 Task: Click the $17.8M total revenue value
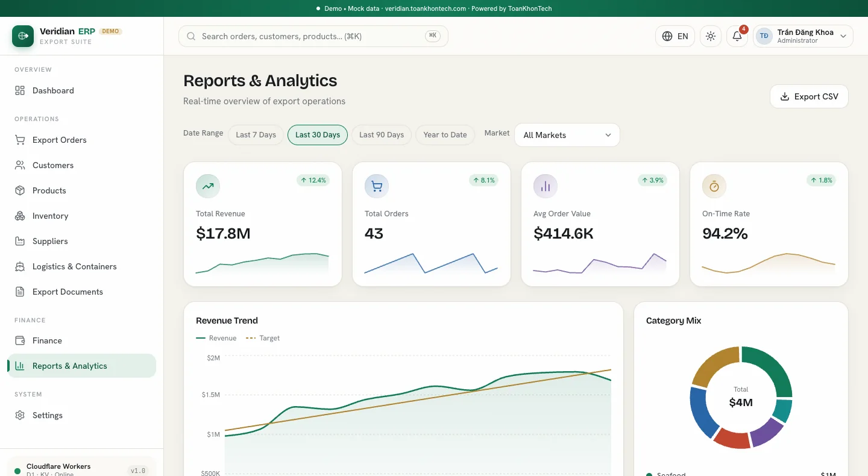coord(223,233)
